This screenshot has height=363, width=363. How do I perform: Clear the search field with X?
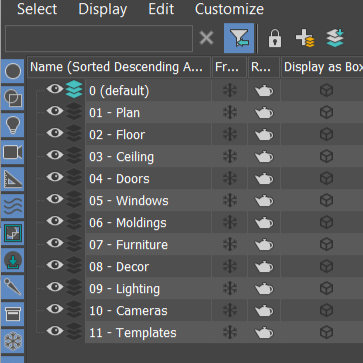point(206,38)
